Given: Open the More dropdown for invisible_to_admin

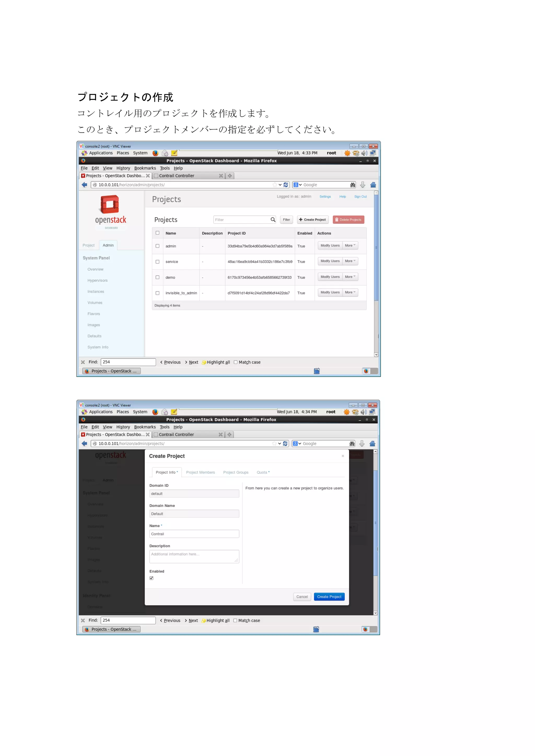Looking at the screenshot, I should coord(350,292).
